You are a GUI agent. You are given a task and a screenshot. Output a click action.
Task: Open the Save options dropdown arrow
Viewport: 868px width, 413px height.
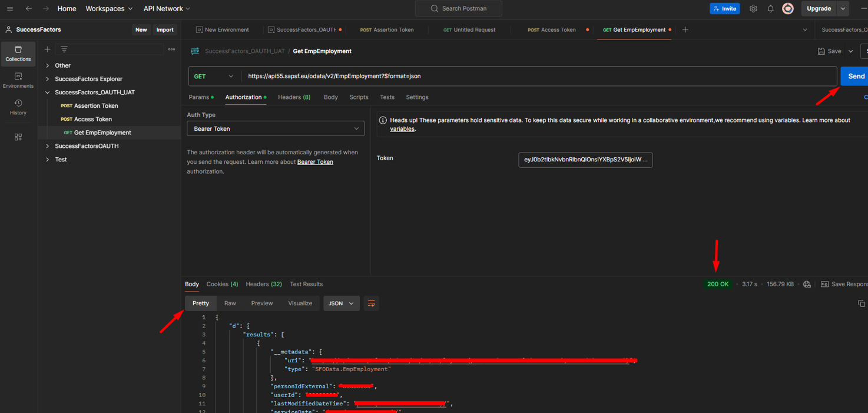850,51
